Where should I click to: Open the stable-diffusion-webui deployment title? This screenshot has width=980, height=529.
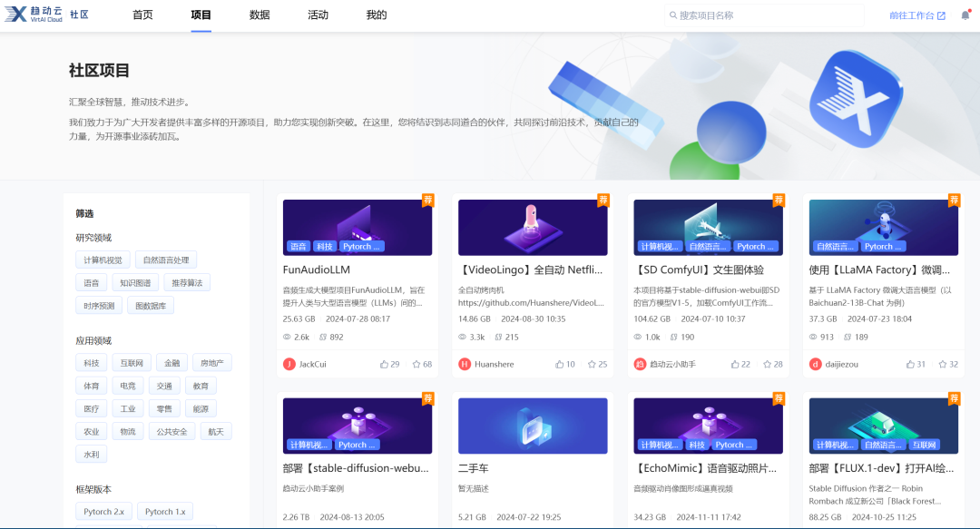coord(356,467)
